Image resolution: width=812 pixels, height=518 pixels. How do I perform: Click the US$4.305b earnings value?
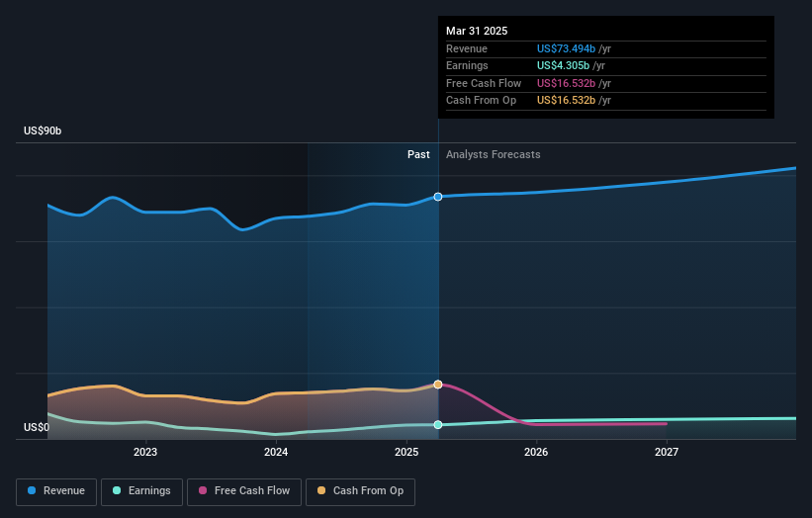[563, 65]
